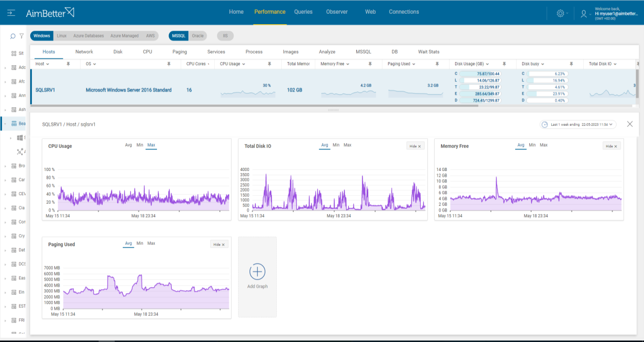The image size is (644, 342).
Task: Switch to the Wait Stats tab
Action: pyautogui.click(x=429, y=52)
